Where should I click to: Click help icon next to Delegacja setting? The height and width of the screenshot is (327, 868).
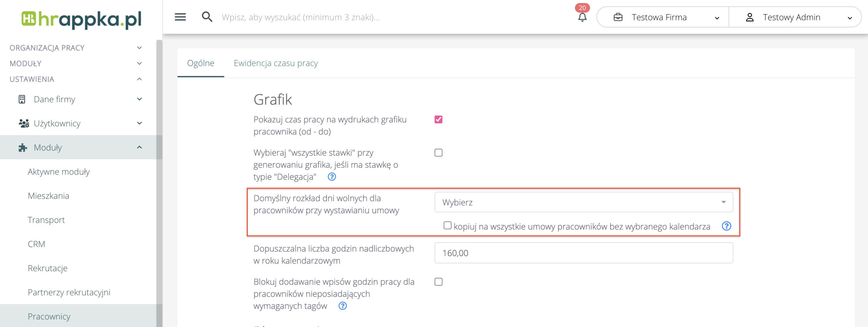point(332,177)
